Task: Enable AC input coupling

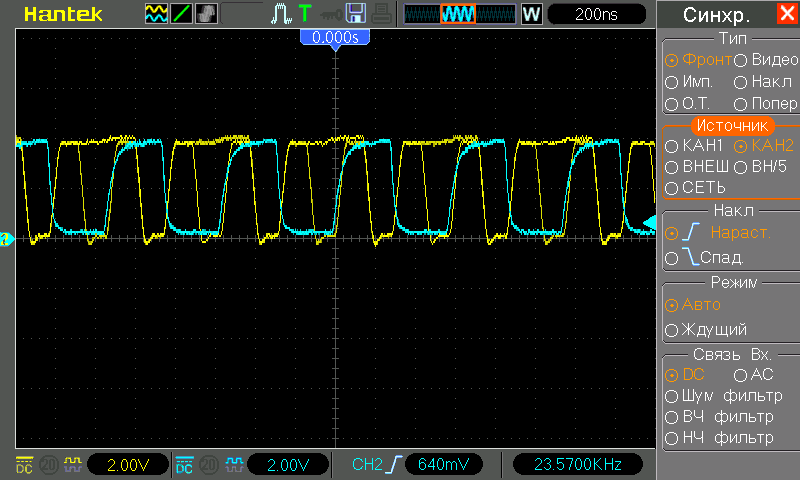Action: click(753, 375)
